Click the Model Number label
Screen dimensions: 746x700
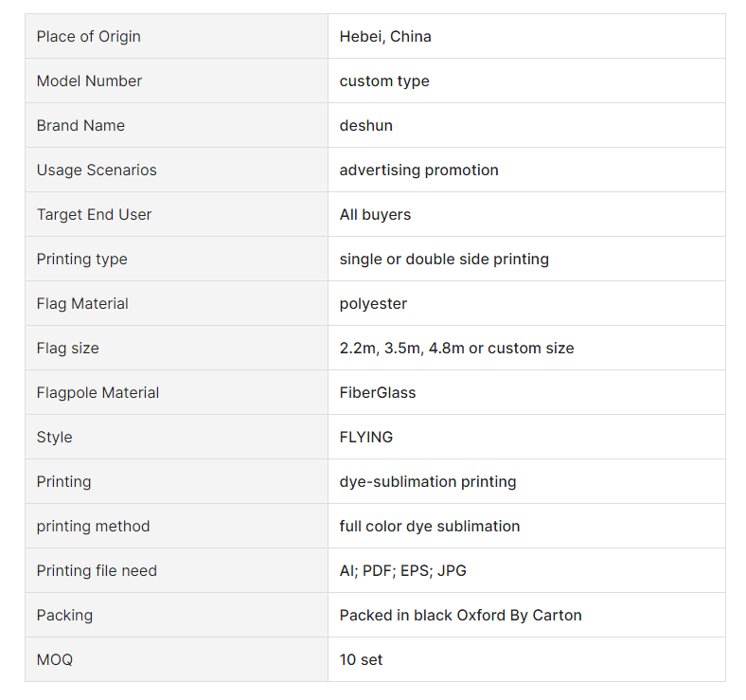(89, 81)
